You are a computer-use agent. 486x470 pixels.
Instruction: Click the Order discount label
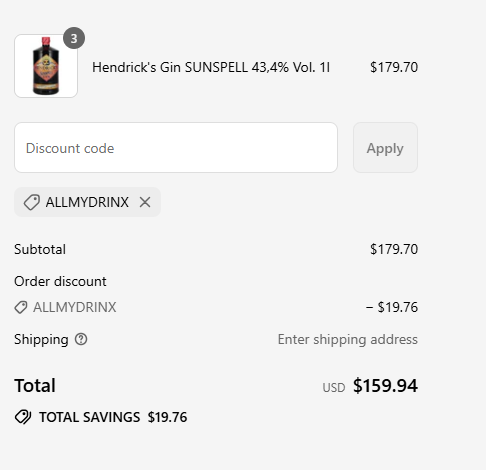60,281
